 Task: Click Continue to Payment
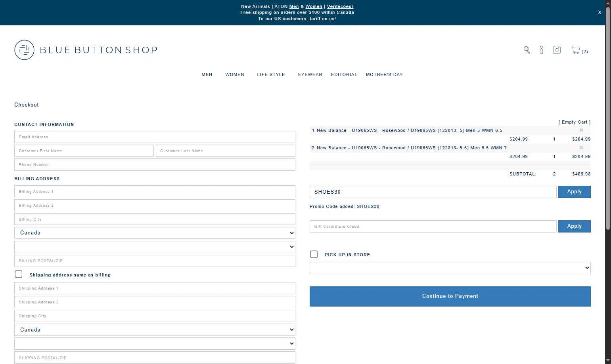pos(450,296)
